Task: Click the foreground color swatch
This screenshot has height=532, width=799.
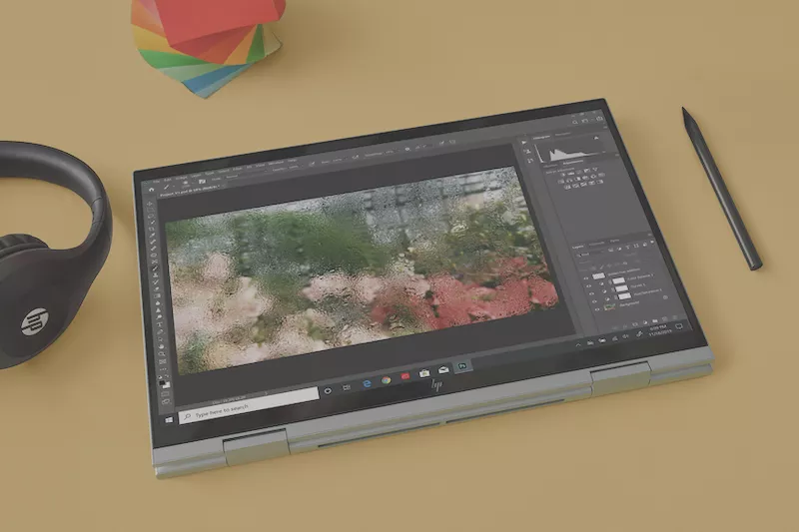Action: click(162, 383)
